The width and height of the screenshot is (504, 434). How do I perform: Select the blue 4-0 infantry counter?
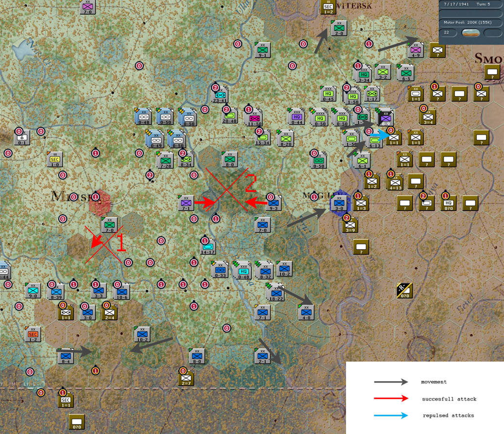coord(306,312)
